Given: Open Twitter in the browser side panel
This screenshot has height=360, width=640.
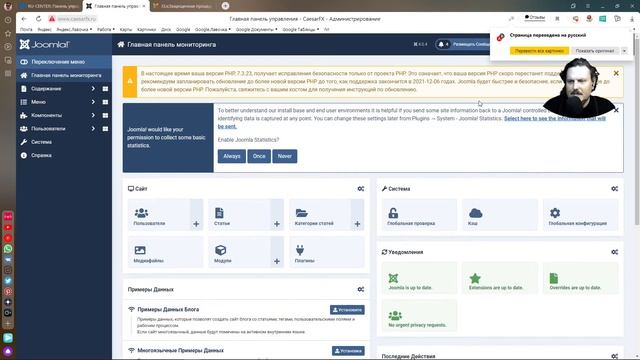Looking at the screenshot, I should coord(8,281).
